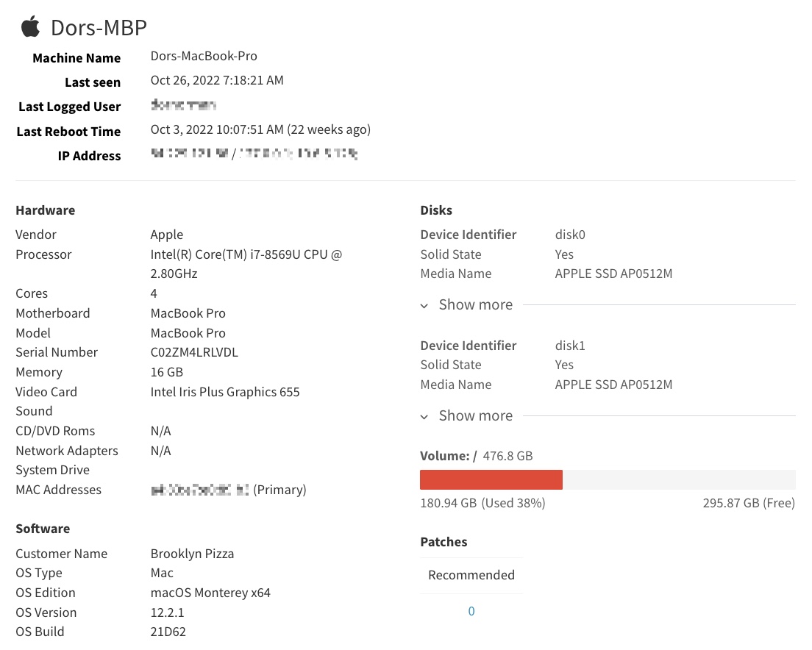Screen dimensions: 812x650
Task: Click the primary MAC address value
Action: (228, 490)
